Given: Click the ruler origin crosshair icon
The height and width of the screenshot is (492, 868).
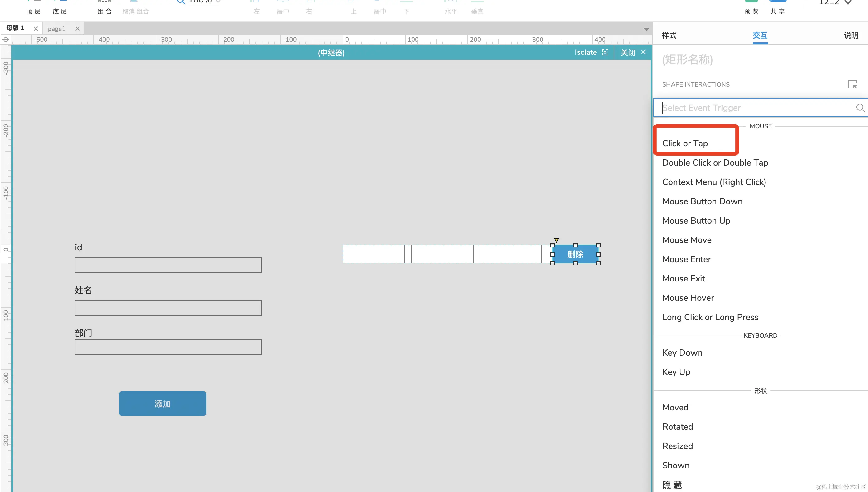Looking at the screenshot, I should pos(6,40).
